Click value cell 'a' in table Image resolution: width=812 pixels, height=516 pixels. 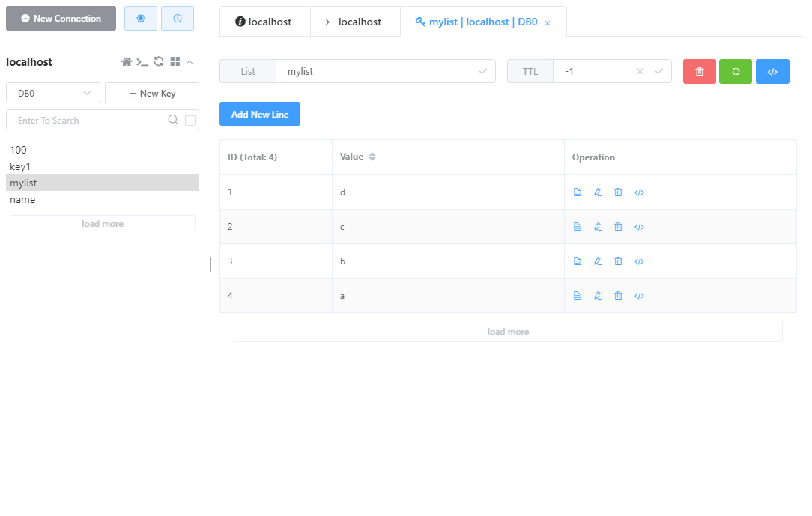click(448, 296)
